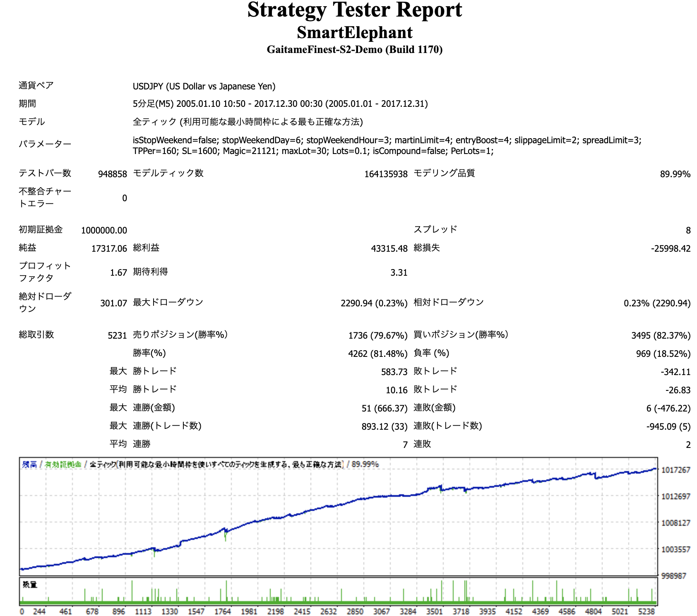Click the loss rate value "969 (18.52%)"
The height and width of the screenshot is (616, 697).
click(x=663, y=354)
